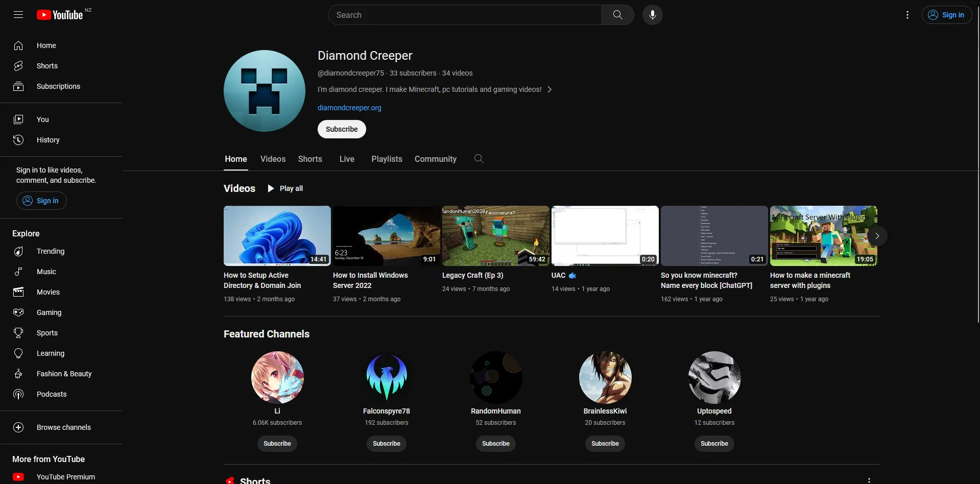Viewport: 980px width, 484px height.
Task: Open the settings three-dot menu
Action: tap(907, 15)
